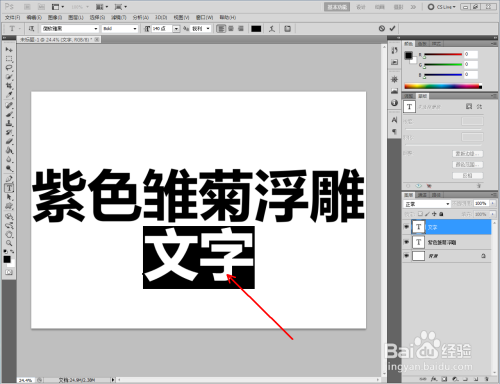Open the font family dropdown
This screenshot has width=500, height=384.
[x=70, y=29]
